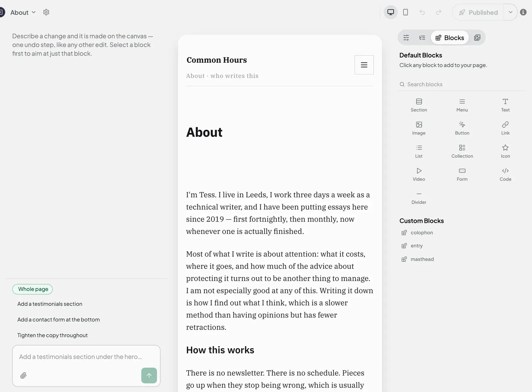Insert the masthead custom block
This screenshot has width=532, height=392.
pyautogui.click(x=418, y=259)
